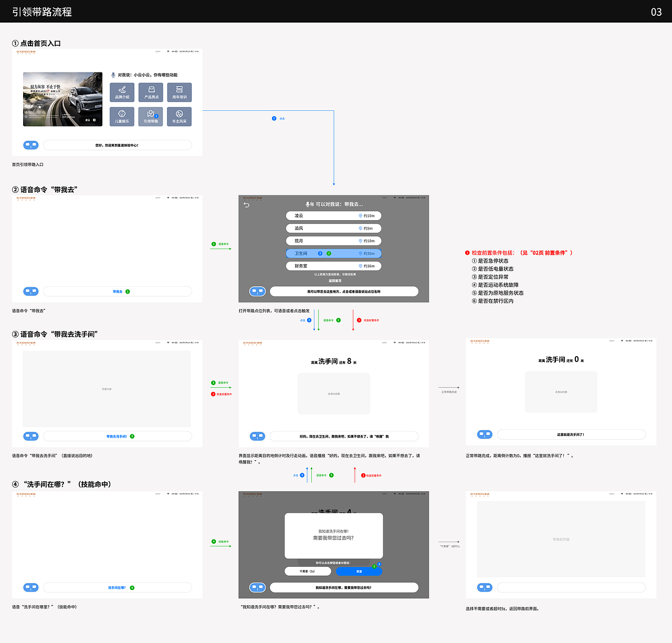Click the EXEED logo on the home screen
Viewport: 672px width, 643px height.
[26, 52]
